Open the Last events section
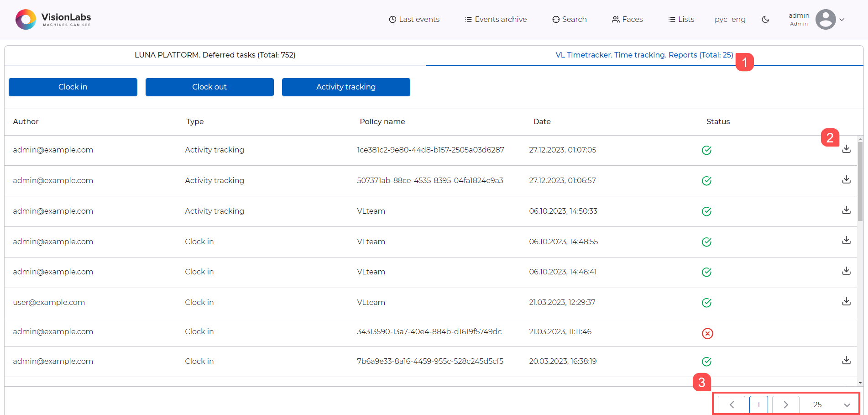868x415 pixels. [413, 19]
